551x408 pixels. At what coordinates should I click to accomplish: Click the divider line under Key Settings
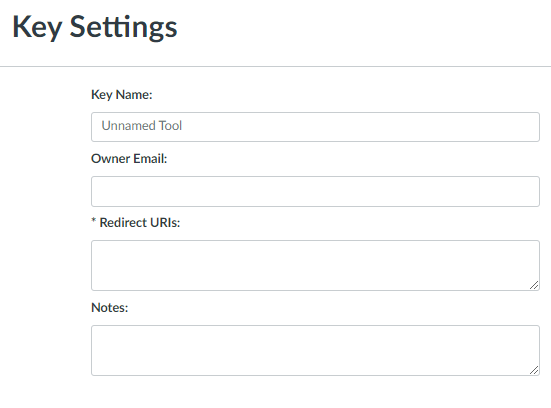276,66
